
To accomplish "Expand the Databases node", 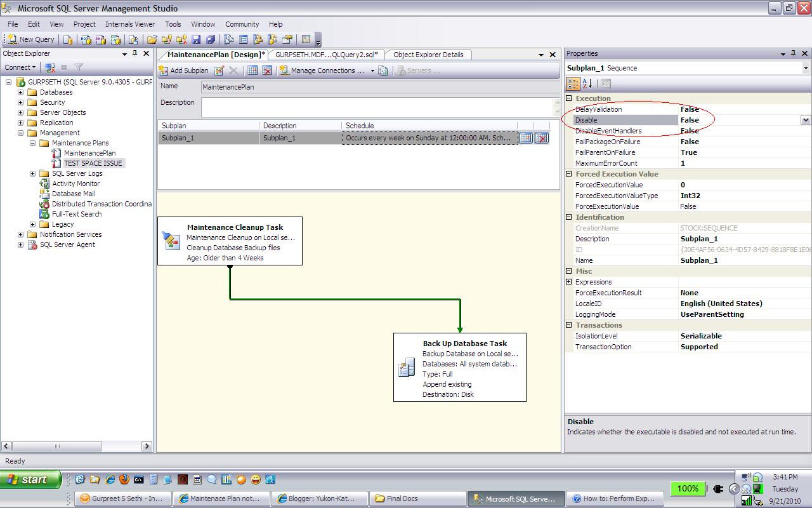I will click(20, 92).
